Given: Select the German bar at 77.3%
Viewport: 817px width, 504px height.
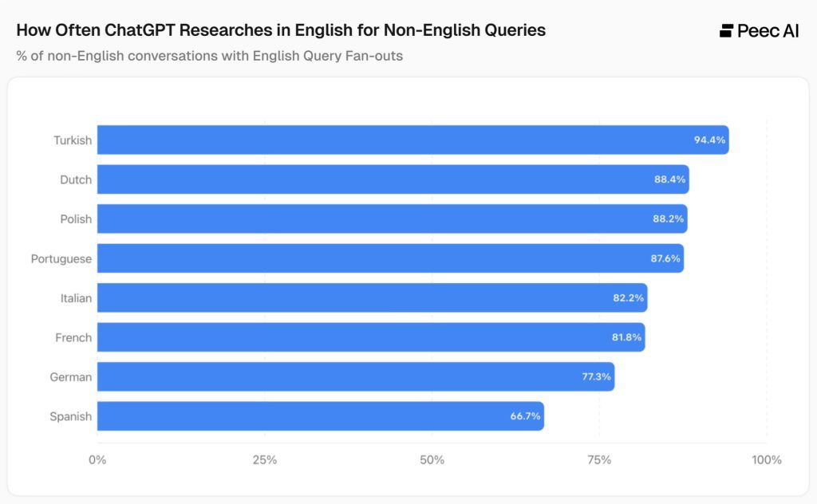Looking at the screenshot, I should [356, 376].
